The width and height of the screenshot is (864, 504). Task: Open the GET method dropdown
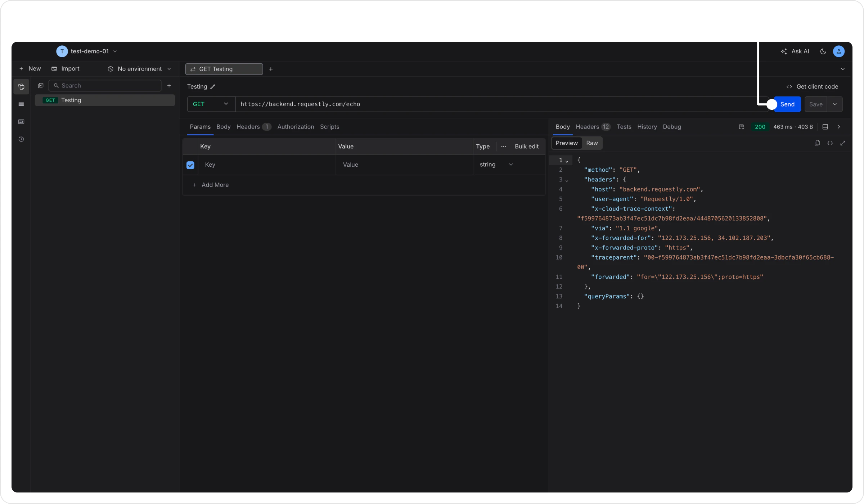tap(211, 104)
